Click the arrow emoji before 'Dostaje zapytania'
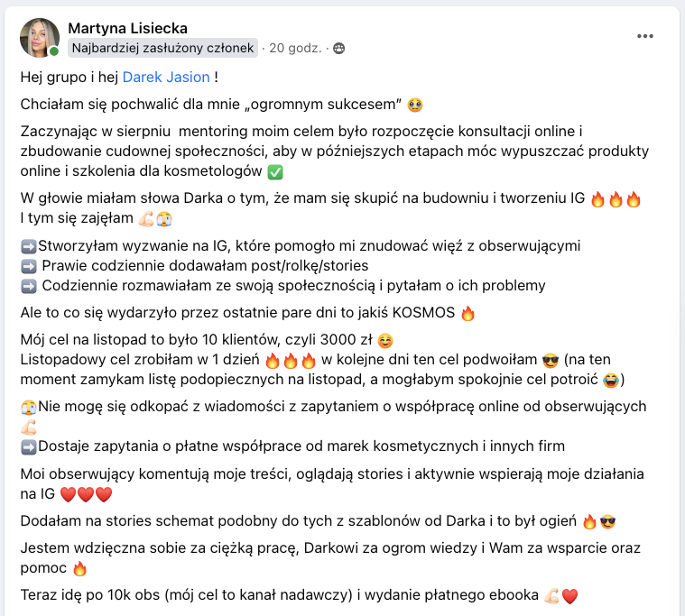 click(28, 446)
